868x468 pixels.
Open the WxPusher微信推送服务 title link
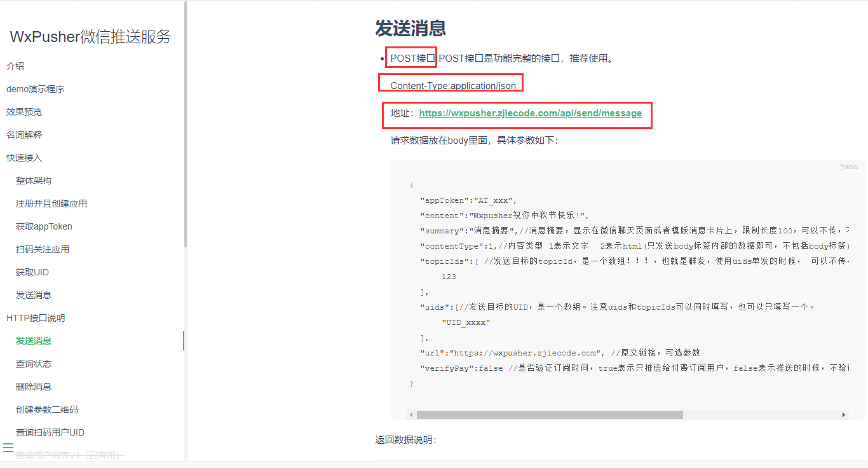point(91,37)
